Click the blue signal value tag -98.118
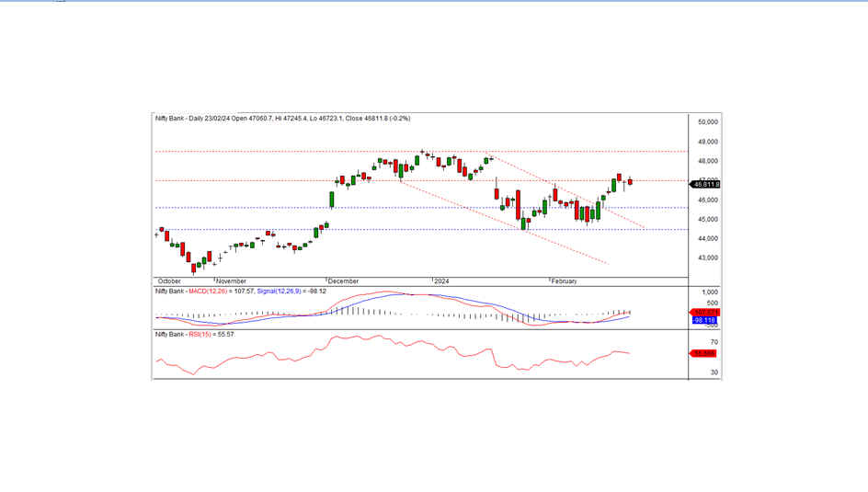The image size is (868, 492). pos(704,320)
